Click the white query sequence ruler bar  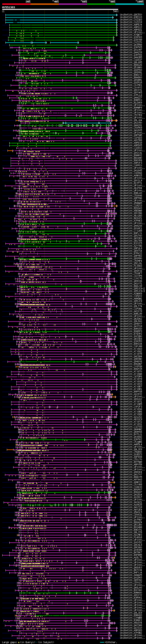[60, 10]
